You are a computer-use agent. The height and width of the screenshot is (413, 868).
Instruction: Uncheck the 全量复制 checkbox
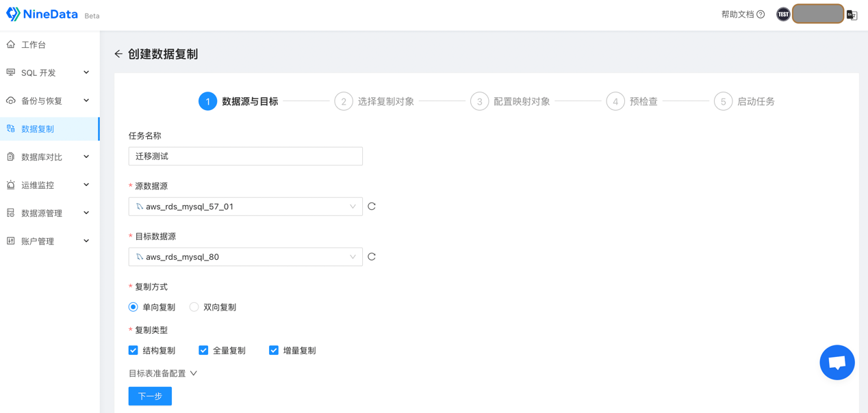click(x=203, y=350)
